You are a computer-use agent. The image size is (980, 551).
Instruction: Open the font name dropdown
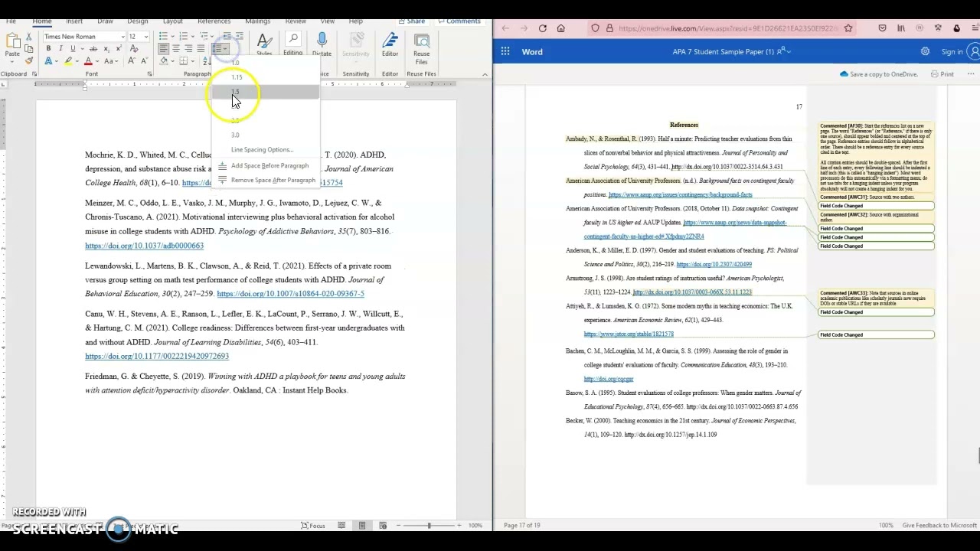point(122,37)
